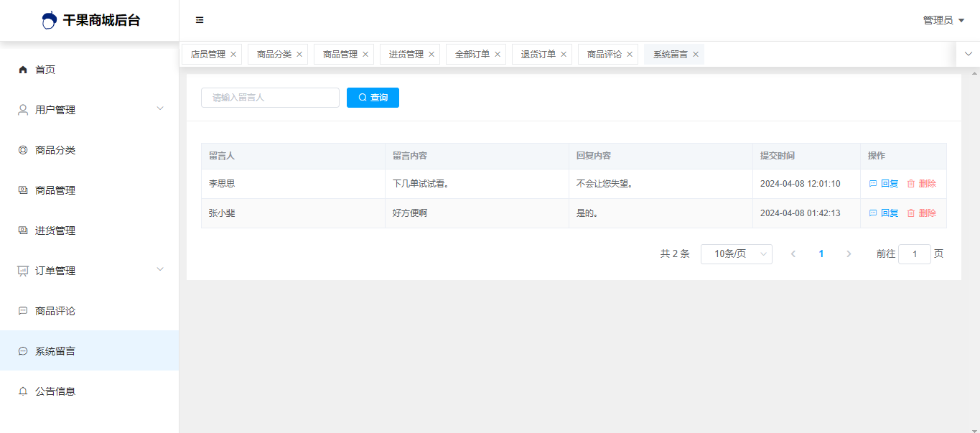Viewport: 980px width, 433px height.
Task: Collapse sidebar using hamburger menu icon
Action: coord(200,20)
